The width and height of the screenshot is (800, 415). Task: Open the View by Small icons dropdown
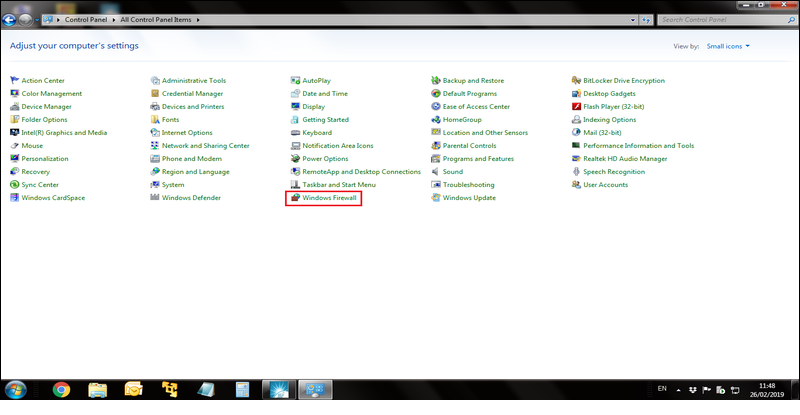pyautogui.click(x=728, y=46)
